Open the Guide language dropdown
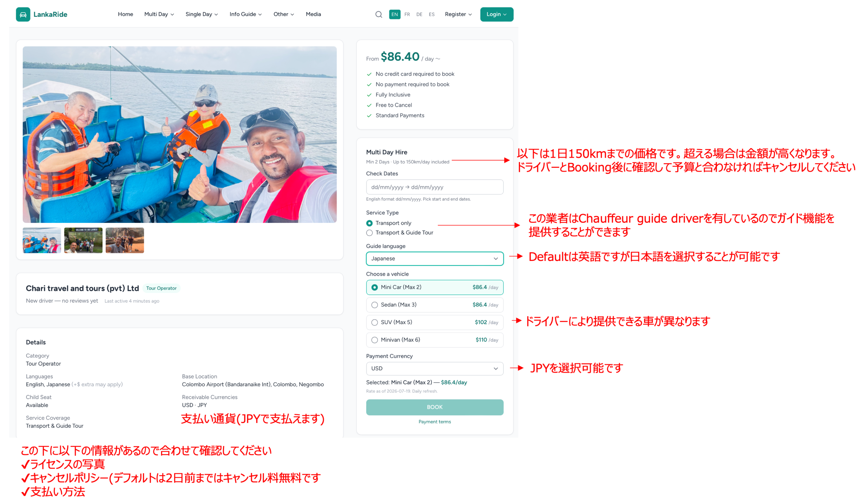This screenshot has height=504, width=861. (x=435, y=259)
